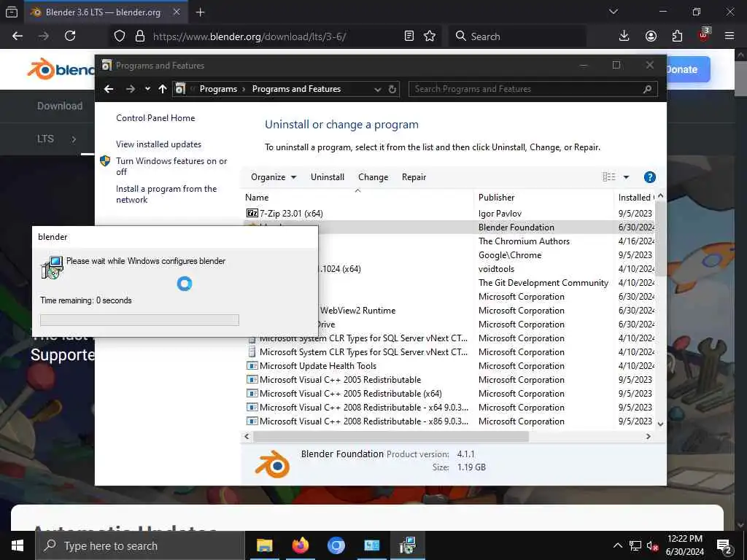Click The Git Development Community publisher cell
The width and height of the screenshot is (747, 560).
pos(543,283)
